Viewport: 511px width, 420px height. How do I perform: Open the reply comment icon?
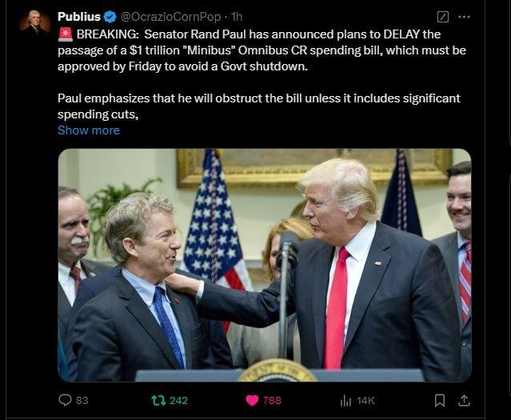(x=65, y=400)
